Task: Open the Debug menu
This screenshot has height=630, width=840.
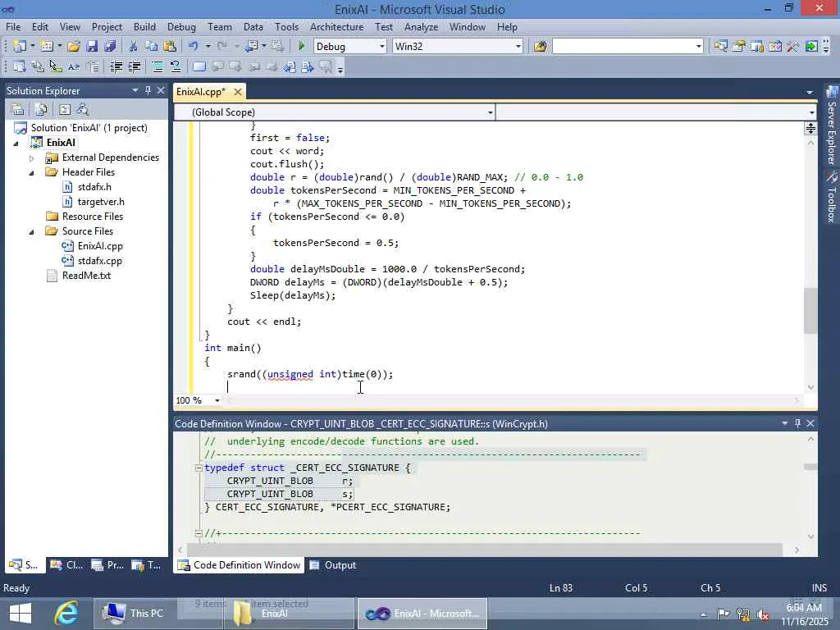Action: point(181,27)
